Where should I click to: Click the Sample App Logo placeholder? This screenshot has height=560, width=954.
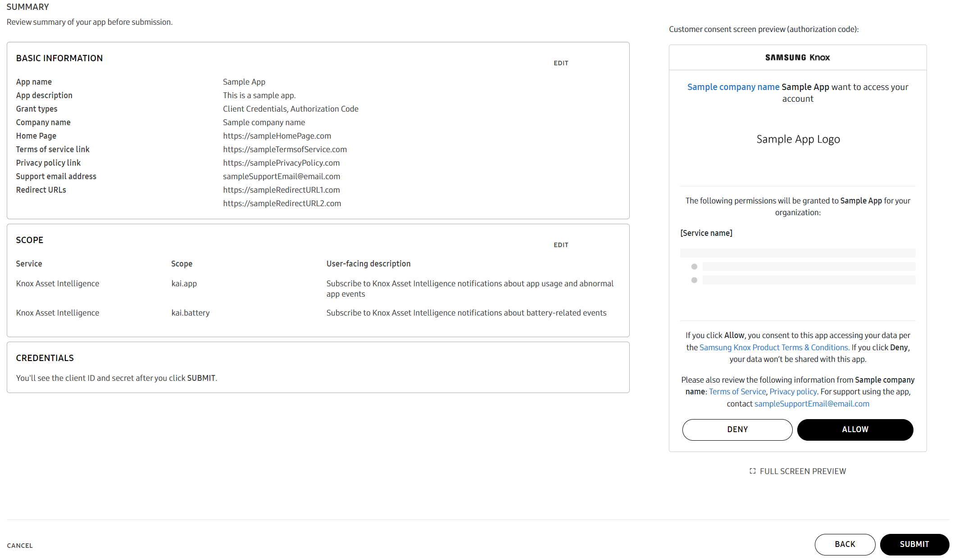point(798,139)
